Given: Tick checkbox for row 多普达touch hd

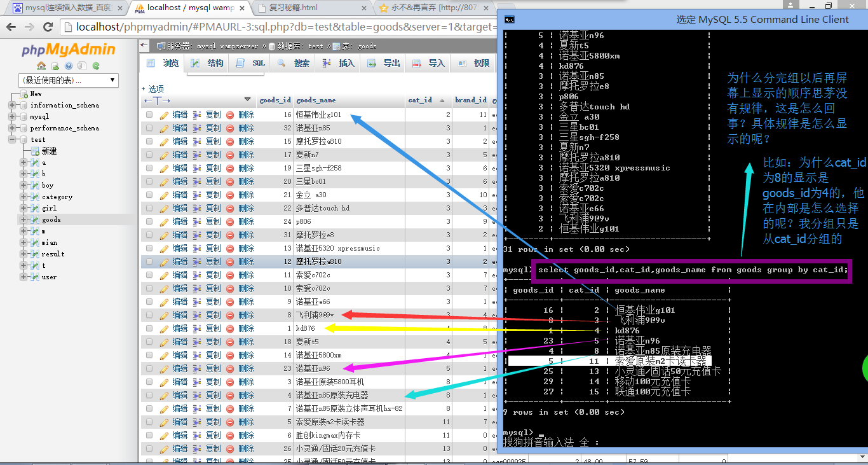Looking at the screenshot, I should pos(149,208).
